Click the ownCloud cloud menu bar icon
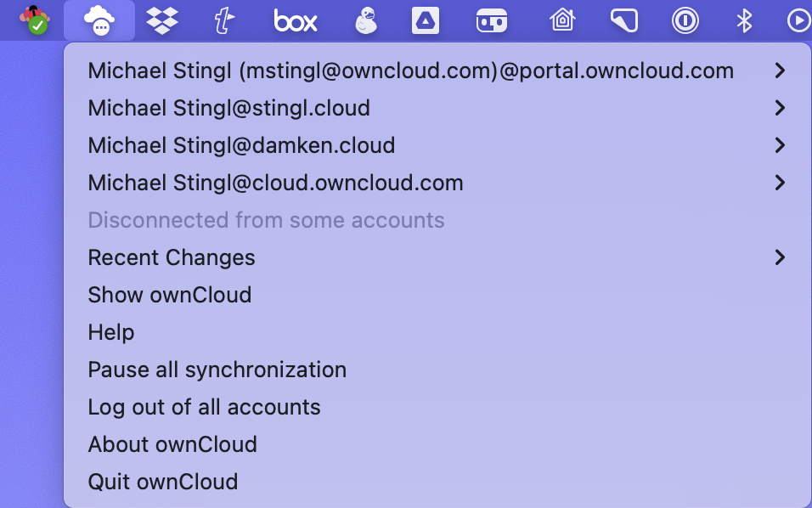 tap(99, 20)
